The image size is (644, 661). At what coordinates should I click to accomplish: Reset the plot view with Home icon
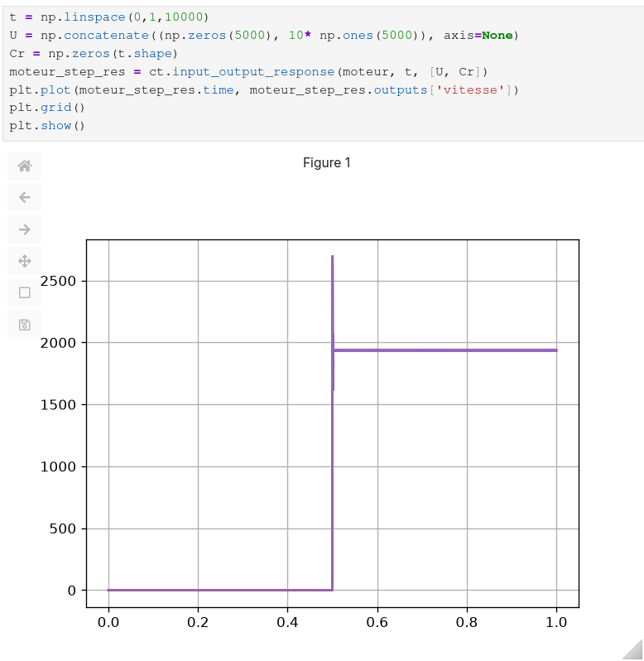click(25, 166)
